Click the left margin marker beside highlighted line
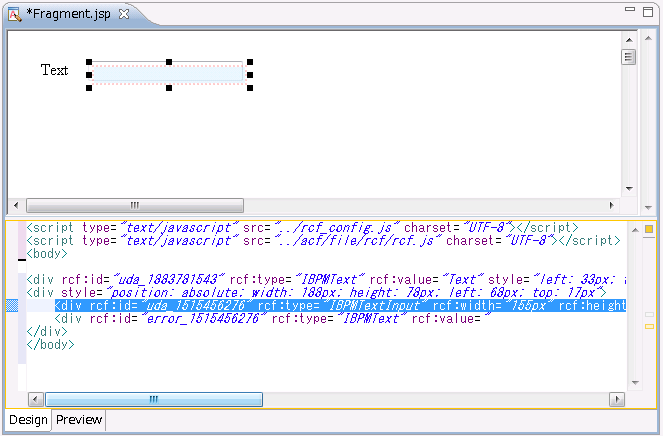This screenshot has width=663, height=436. point(12,305)
